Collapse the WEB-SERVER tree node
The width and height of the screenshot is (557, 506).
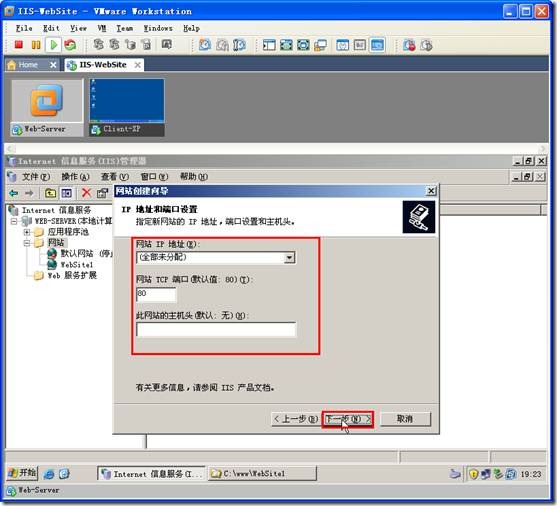[14, 221]
